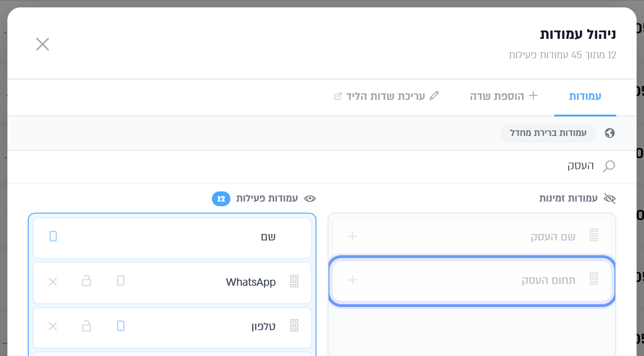This screenshot has width=644, height=356.
Task: Grab the drag handle of תחום העסק
Action: [594, 279]
